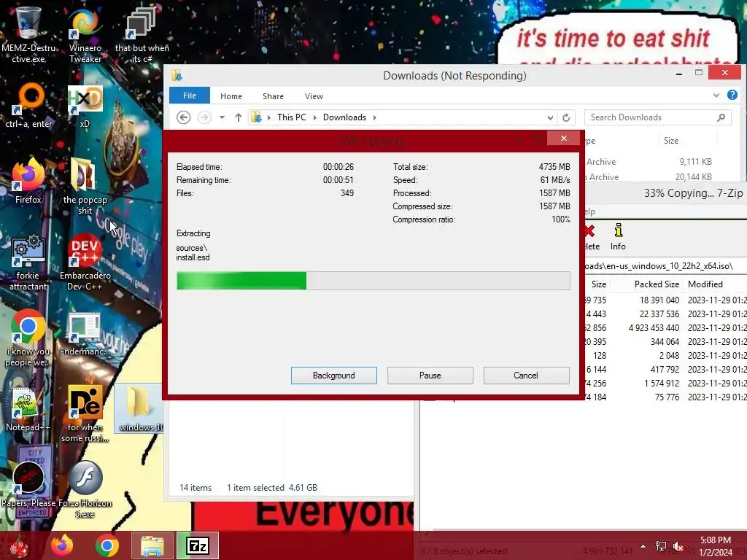Click the extraction progress bar
Viewport: 747px width, 560px height.
click(x=373, y=281)
